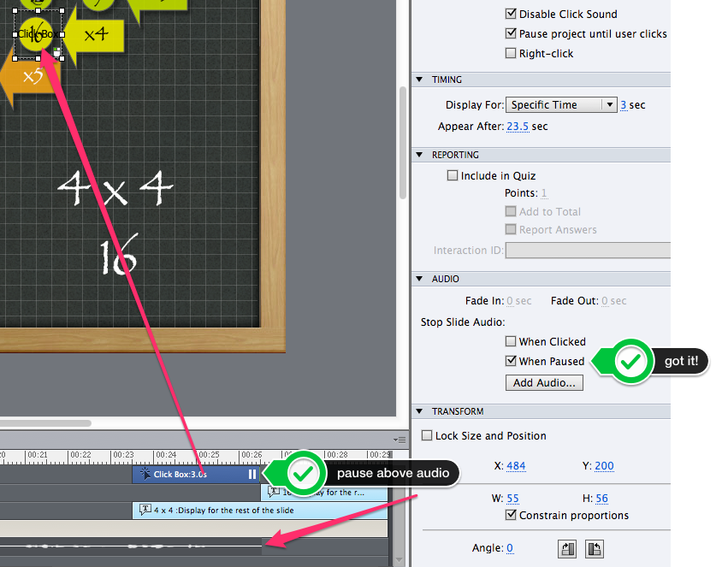Image resolution: width=728 pixels, height=567 pixels.
Task: Click the stage vertical scrollbar thumb
Action: pyautogui.click(x=403, y=143)
